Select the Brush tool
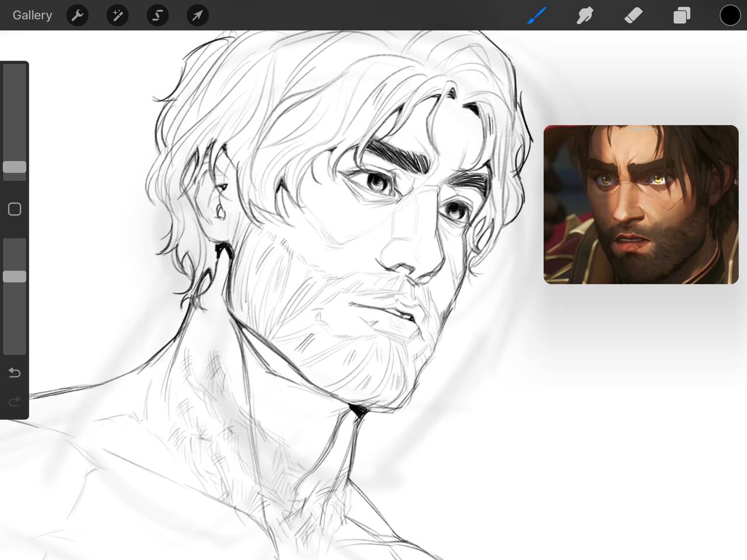This screenshot has height=560, width=747. pos(537,15)
